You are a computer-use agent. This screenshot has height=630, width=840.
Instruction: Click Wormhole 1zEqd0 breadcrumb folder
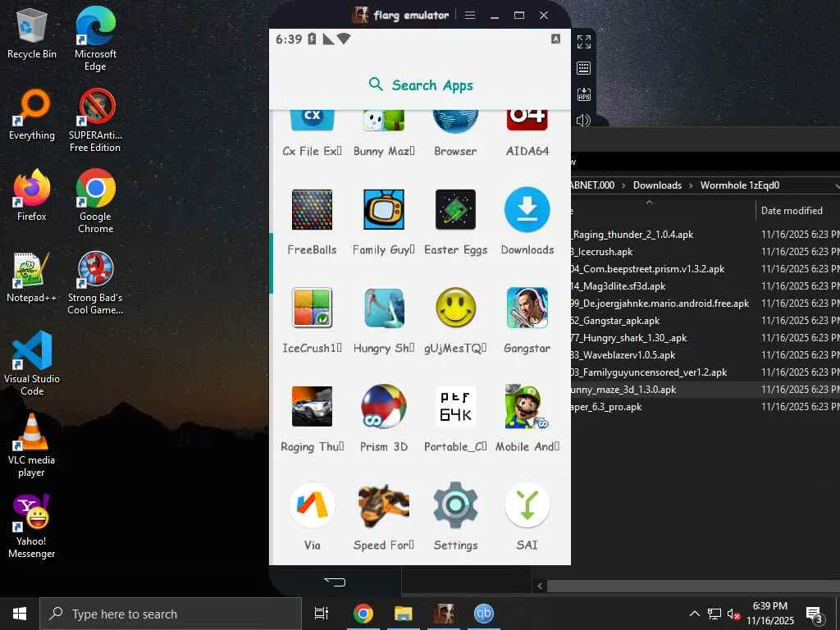click(x=740, y=185)
